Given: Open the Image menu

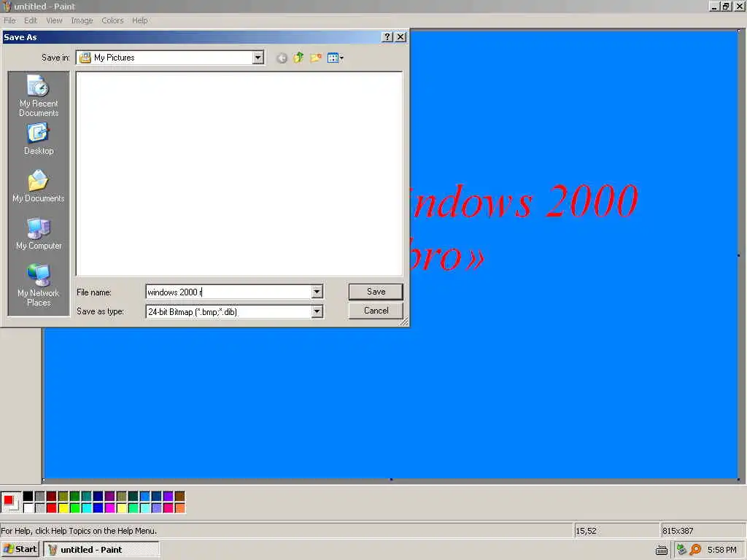Looking at the screenshot, I should 82,20.
